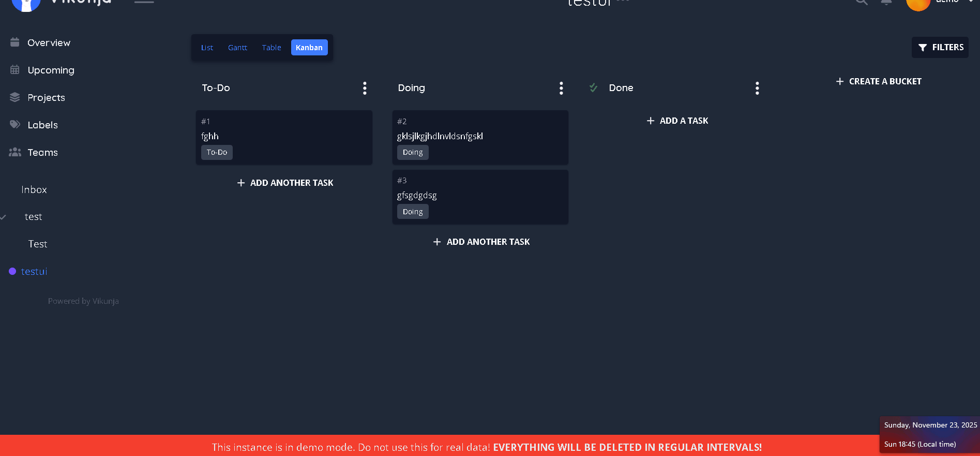980x456 pixels.
Task: Add another task to the To-Do bucket
Action: point(285,183)
